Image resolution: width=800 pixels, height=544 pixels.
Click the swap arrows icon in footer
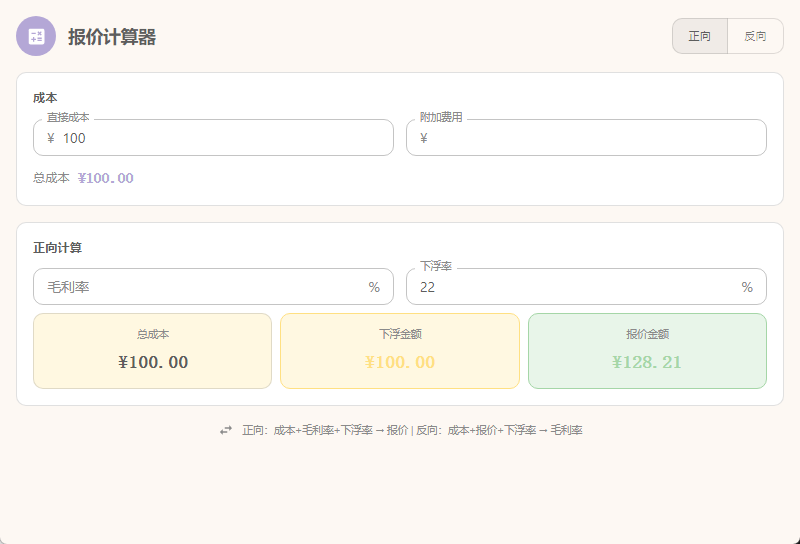point(226,430)
